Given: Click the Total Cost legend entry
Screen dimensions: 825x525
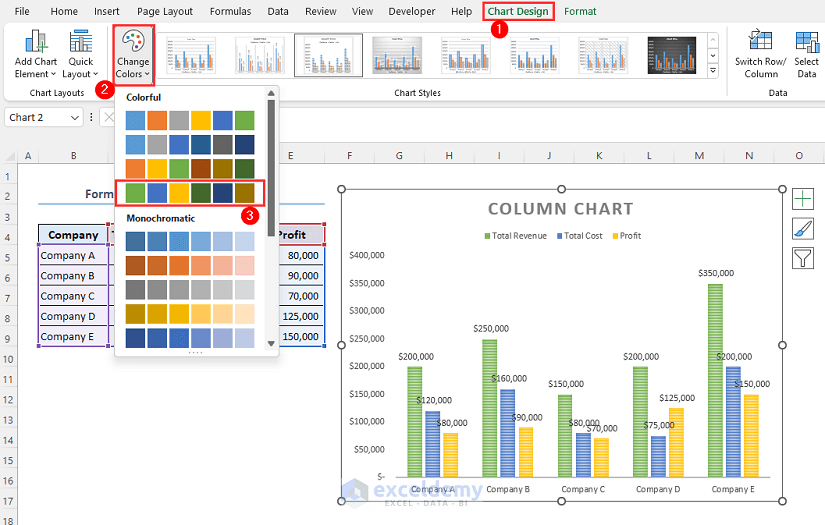Looking at the screenshot, I should tap(580, 236).
